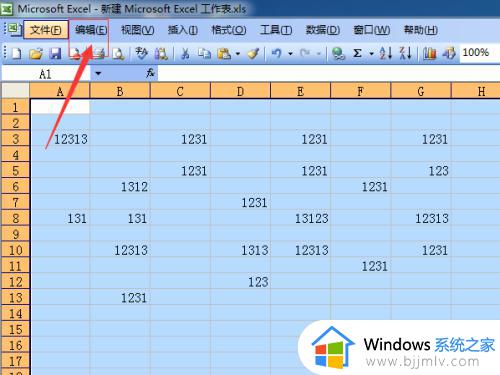Screen dimensions: 500x375
Task: Expand the Paste options dropdown arrow
Action: pos(238,53)
